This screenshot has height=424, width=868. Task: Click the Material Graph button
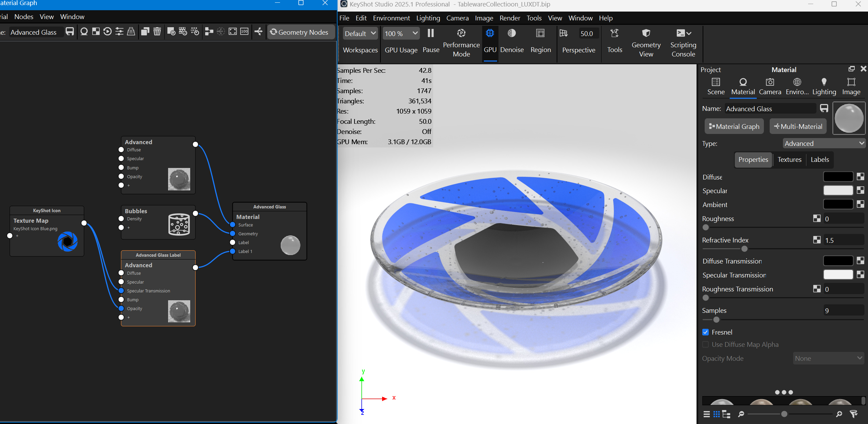[x=734, y=126]
